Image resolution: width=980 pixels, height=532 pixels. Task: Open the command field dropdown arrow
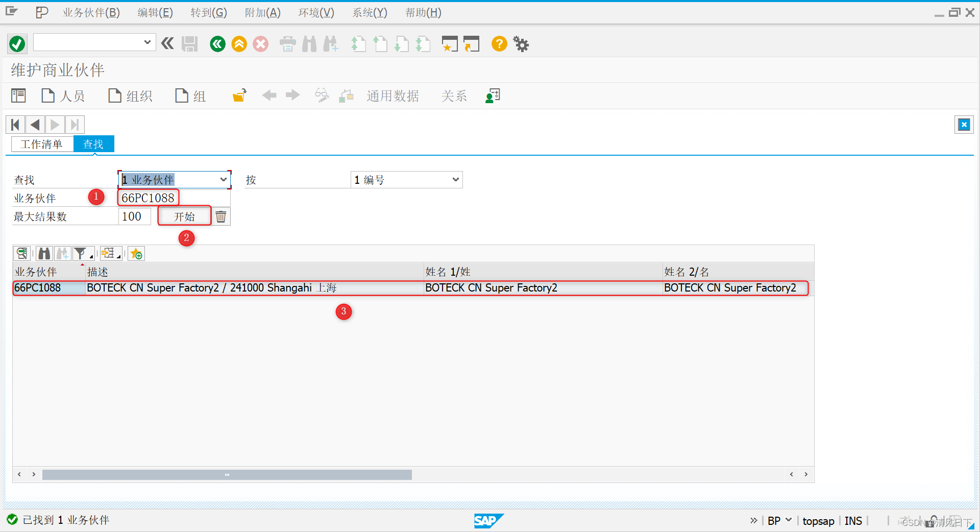coord(148,42)
